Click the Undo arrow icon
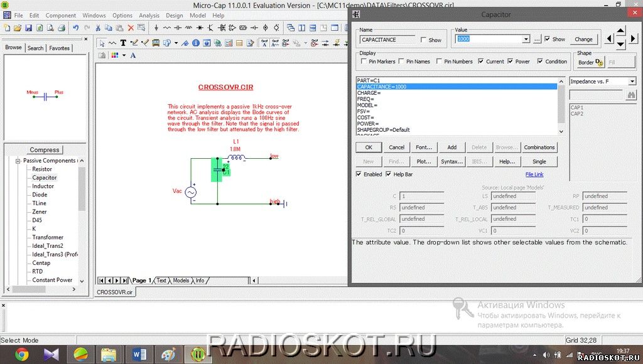The width and height of the screenshot is (643, 364). click(76, 28)
